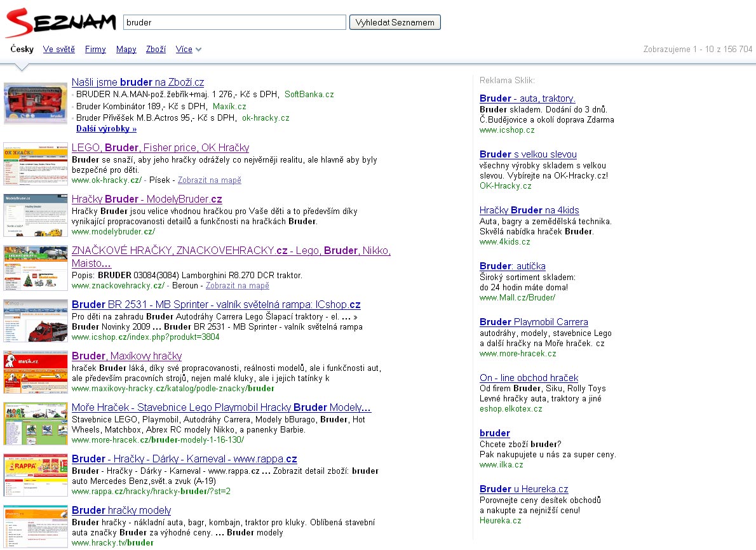756x550 pixels.
Task: Open the Moře Hraček site thumbnail
Action: coord(35,424)
